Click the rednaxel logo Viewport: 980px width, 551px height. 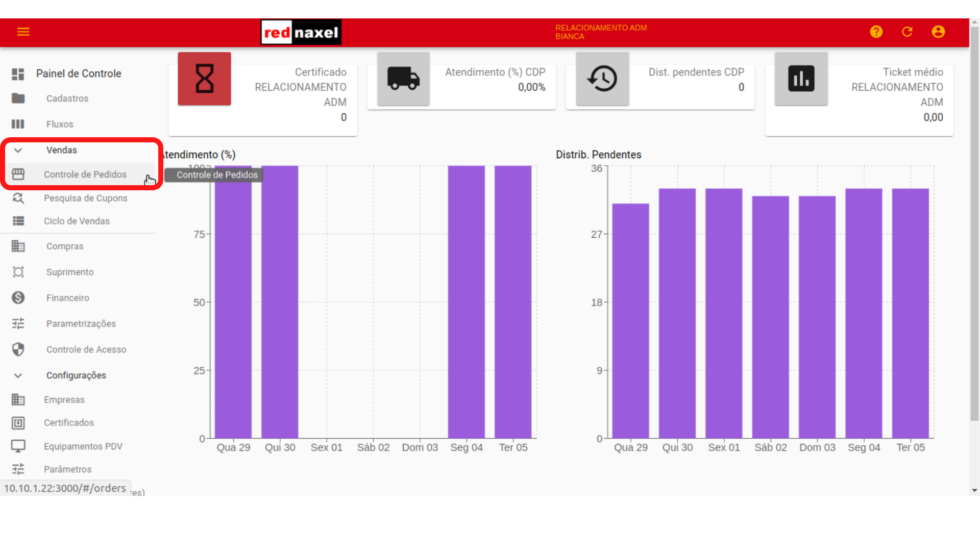pyautogui.click(x=301, y=33)
